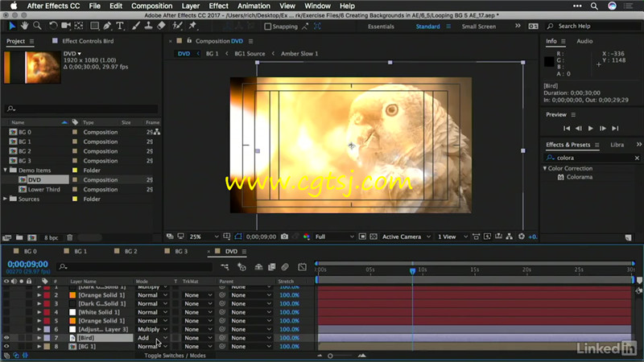
Task: Open macOS Spotlight search
Action: tap(594, 6)
